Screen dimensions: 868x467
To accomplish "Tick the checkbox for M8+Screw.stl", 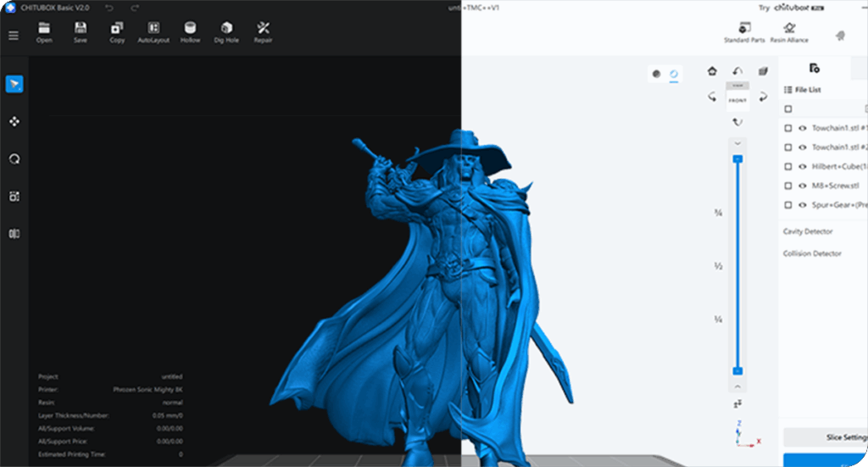I will click(x=788, y=186).
